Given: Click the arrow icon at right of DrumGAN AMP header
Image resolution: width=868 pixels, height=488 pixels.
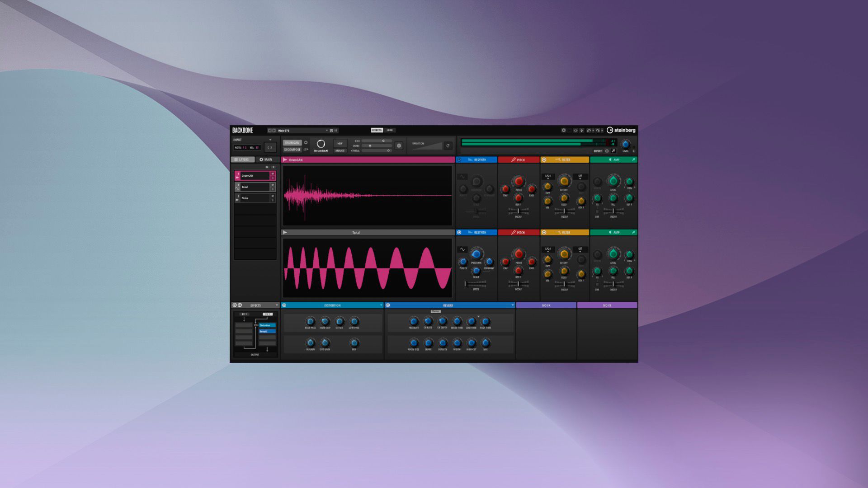Looking at the screenshot, I should tap(633, 160).
